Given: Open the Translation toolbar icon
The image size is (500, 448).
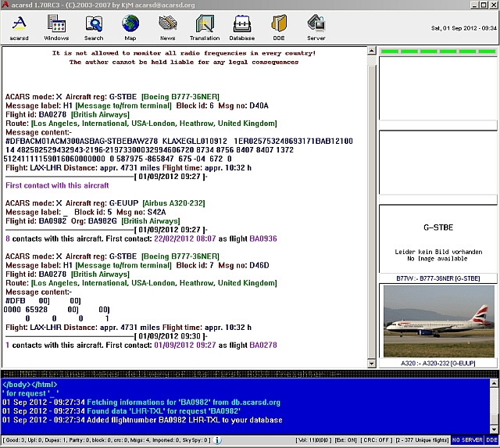Looking at the screenshot, I should tap(205, 27).
